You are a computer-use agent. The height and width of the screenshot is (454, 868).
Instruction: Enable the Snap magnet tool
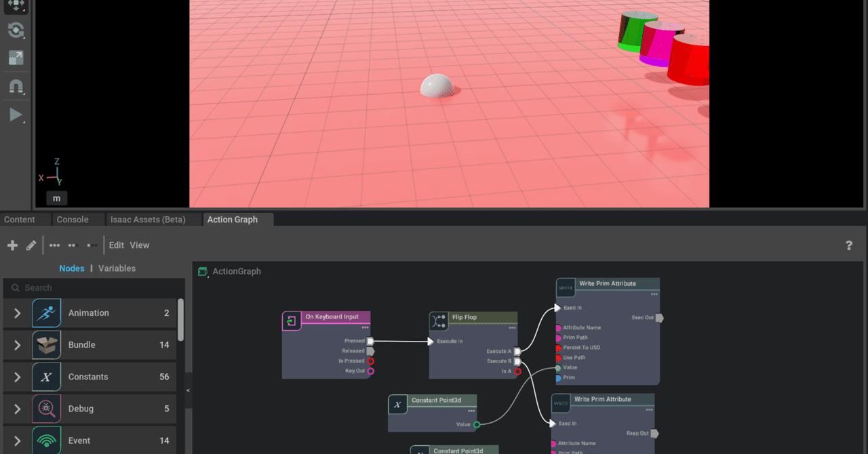16,86
